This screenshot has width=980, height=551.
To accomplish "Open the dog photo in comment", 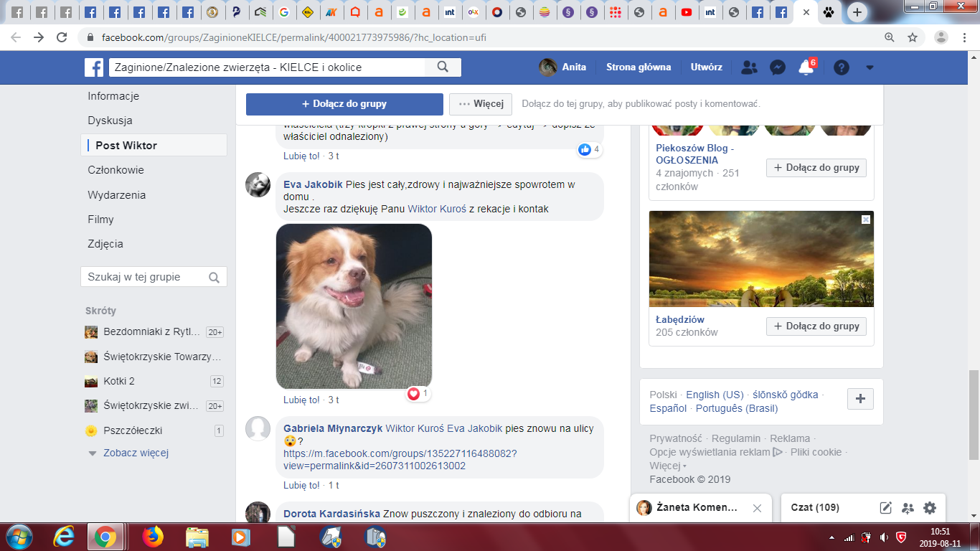I will (354, 306).
